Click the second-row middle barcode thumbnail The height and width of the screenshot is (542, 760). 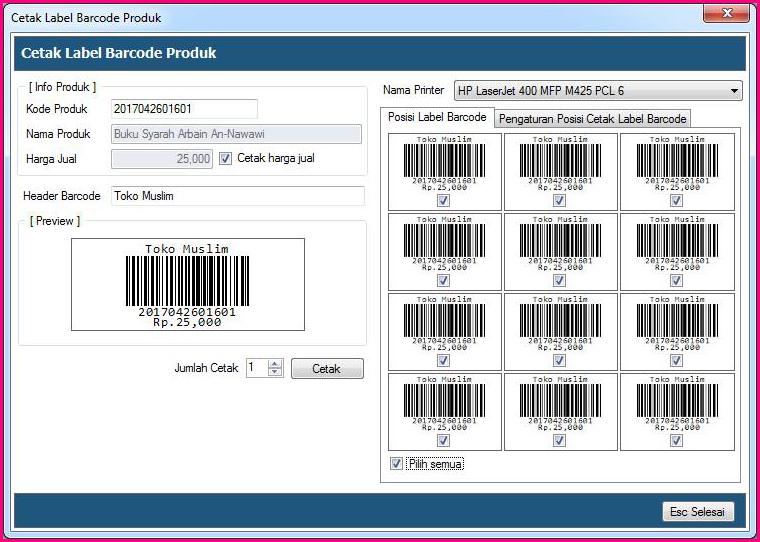(559, 242)
